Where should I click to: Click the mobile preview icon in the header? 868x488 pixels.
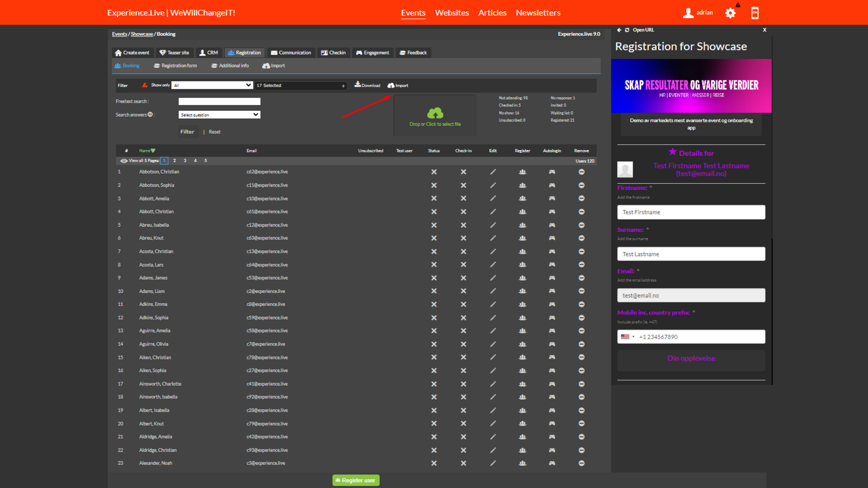point(755,13)
